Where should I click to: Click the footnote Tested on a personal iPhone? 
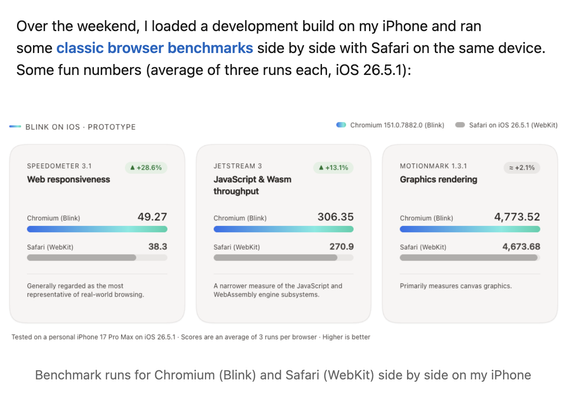pyautogui.click(x=191, y=337)
